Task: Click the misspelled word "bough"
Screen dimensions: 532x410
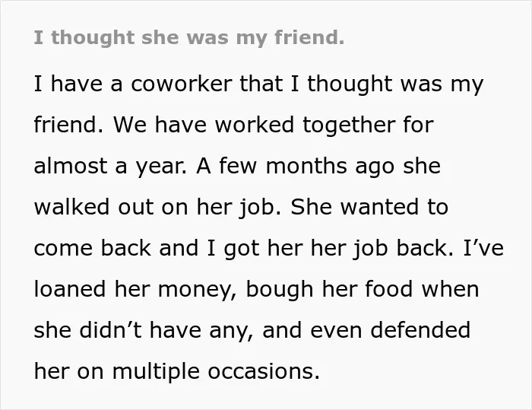Action: tap(280, 291)
